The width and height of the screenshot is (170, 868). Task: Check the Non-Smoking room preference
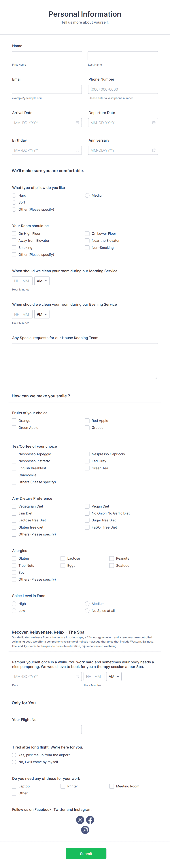click(87, 247)
